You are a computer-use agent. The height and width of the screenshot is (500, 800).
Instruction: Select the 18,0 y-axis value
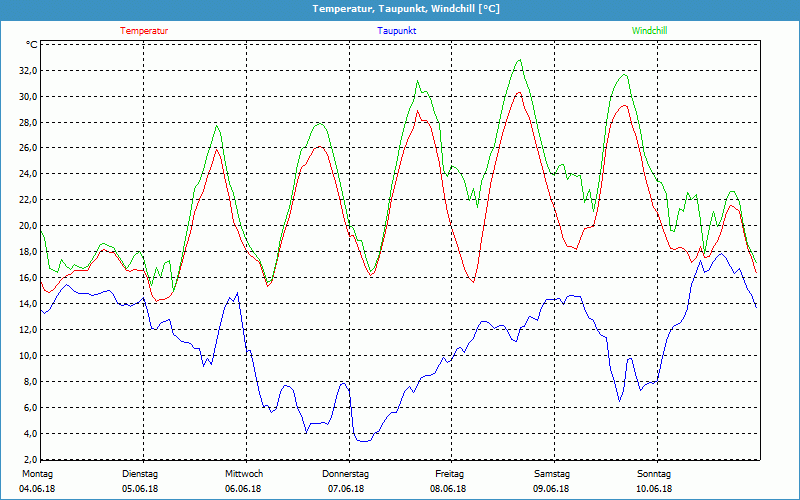click(28, 252)
